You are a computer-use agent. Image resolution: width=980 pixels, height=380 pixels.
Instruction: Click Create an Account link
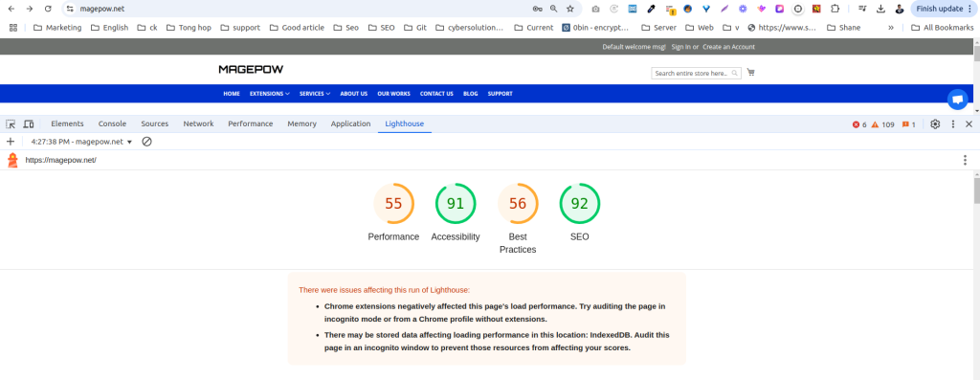[728, 47]
